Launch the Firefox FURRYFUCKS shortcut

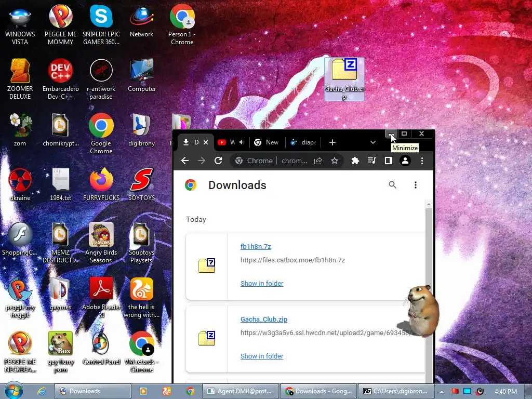point(101,184)
